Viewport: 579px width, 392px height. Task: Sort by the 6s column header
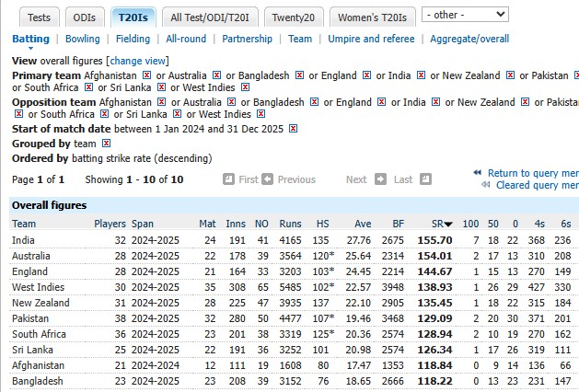click(x=566, y=224)
